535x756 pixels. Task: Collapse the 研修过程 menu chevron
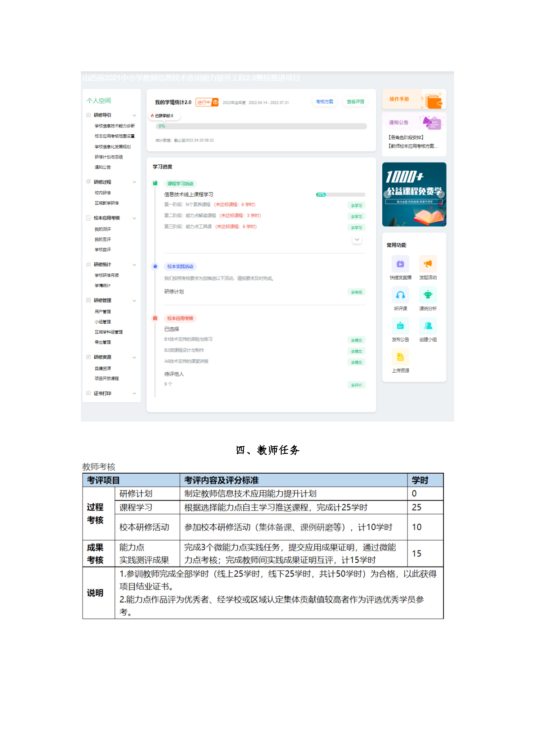(134, 182)
